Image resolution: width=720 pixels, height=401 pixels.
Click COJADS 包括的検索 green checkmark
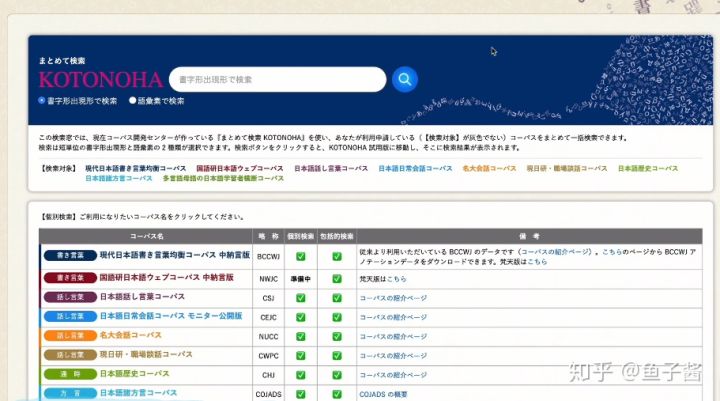click(x=337, y=395)
